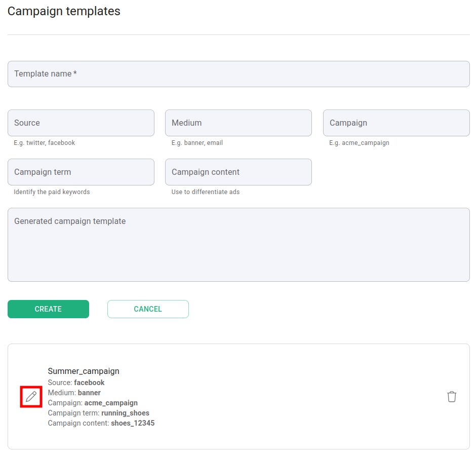
Task: Click 'Campaign term: running_shoes' entry
Action: point(98,413)
